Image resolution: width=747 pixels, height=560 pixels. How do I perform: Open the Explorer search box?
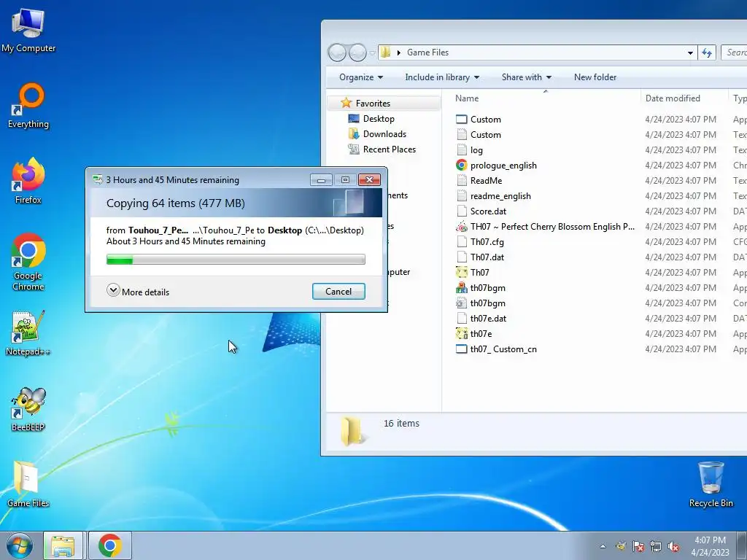[x=734, y=52]
